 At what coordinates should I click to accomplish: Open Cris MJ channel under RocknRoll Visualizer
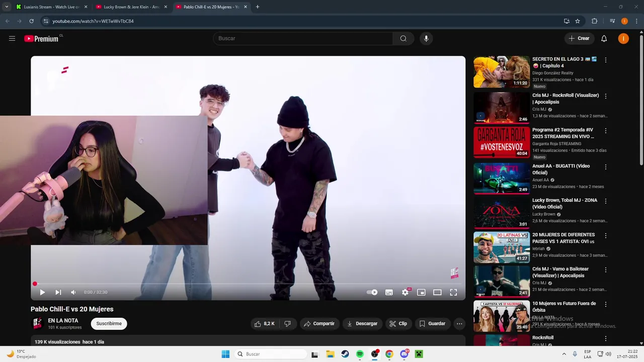coord(539,109)
